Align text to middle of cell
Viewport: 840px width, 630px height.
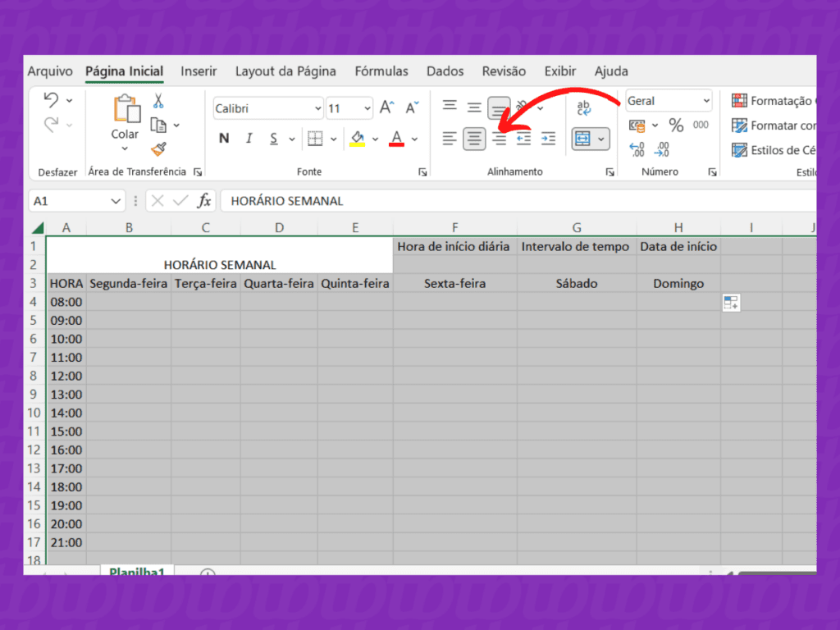[x=473, y=107]
